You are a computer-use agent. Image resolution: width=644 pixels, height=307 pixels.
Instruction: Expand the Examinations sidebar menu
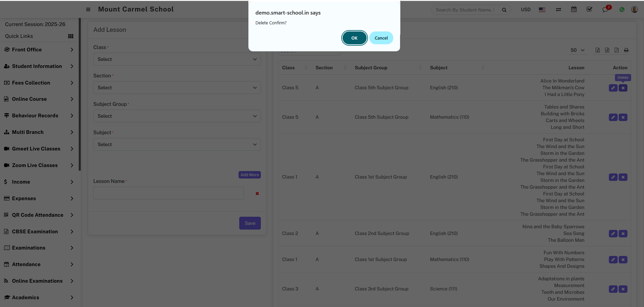39,248
